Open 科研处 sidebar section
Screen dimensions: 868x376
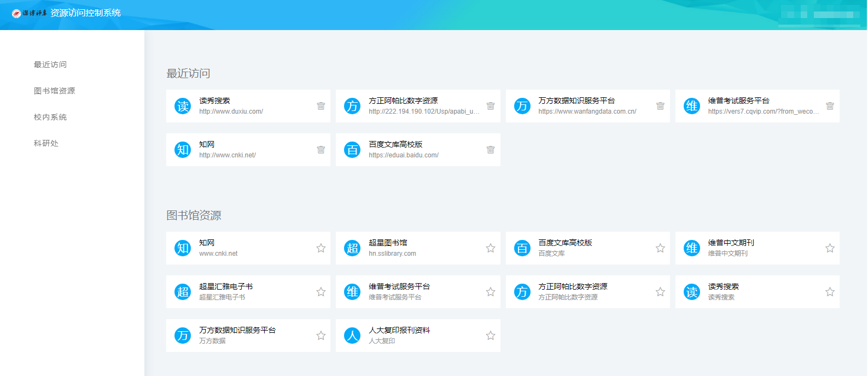coord(46,143)
